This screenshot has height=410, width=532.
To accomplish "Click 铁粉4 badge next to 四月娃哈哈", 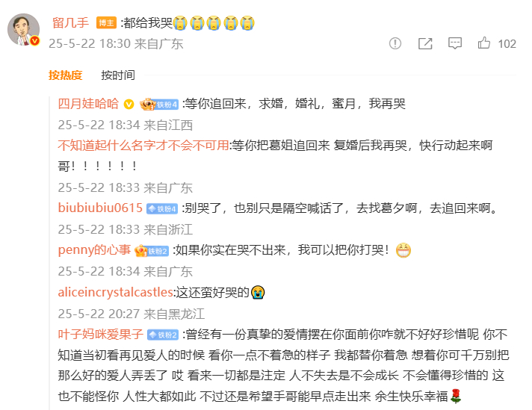I will point(159,104).
